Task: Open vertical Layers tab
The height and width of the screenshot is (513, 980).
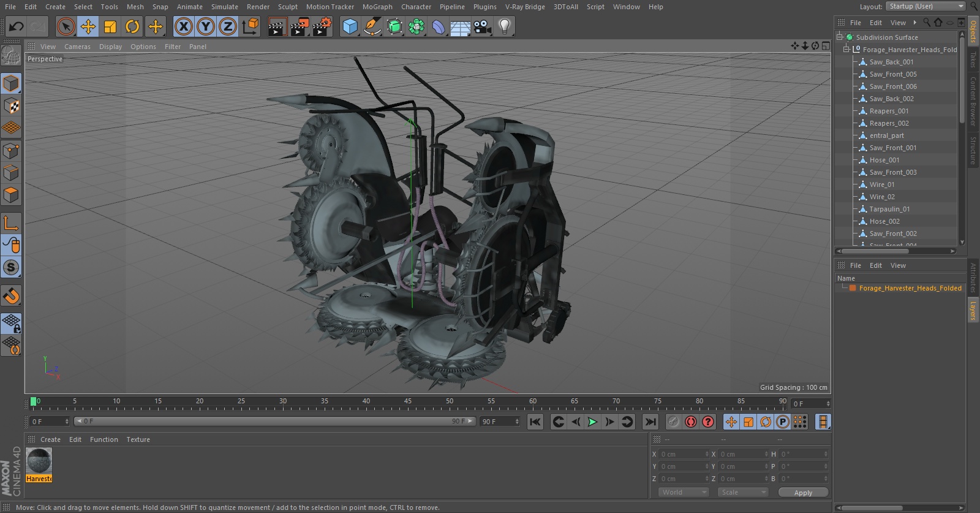Action: click(x=973, y=311)
